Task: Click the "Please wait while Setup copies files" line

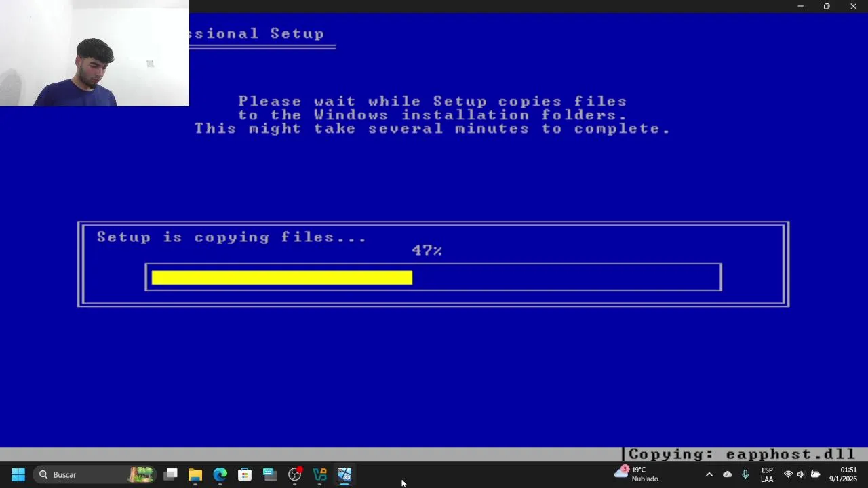Action: [x=433, y=101]
